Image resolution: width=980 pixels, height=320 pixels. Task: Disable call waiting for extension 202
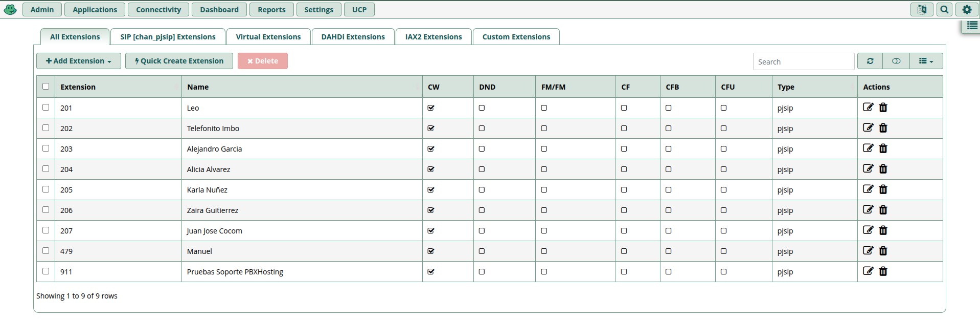click(x=431, y=128)
